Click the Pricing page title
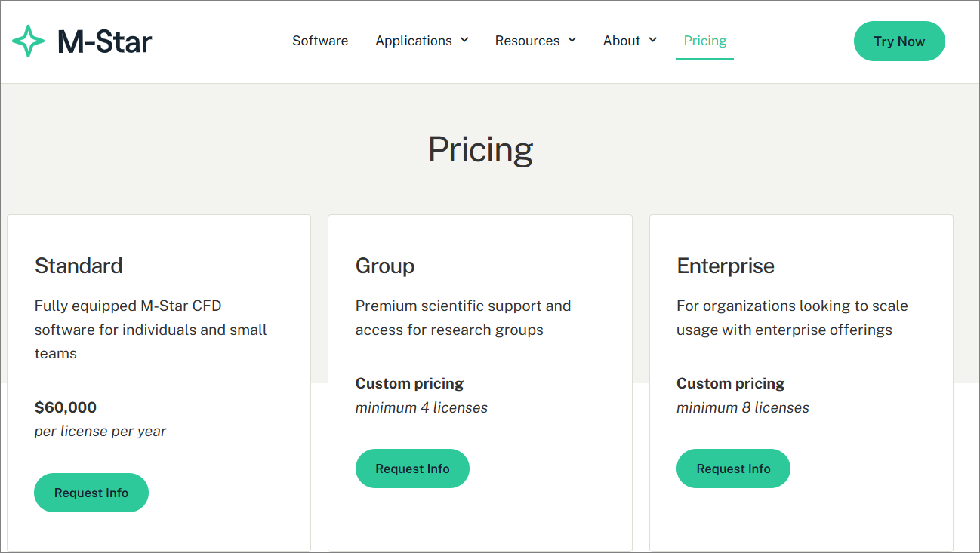The image size is (980, 553). pyautogui.click(x=481, y=150)
